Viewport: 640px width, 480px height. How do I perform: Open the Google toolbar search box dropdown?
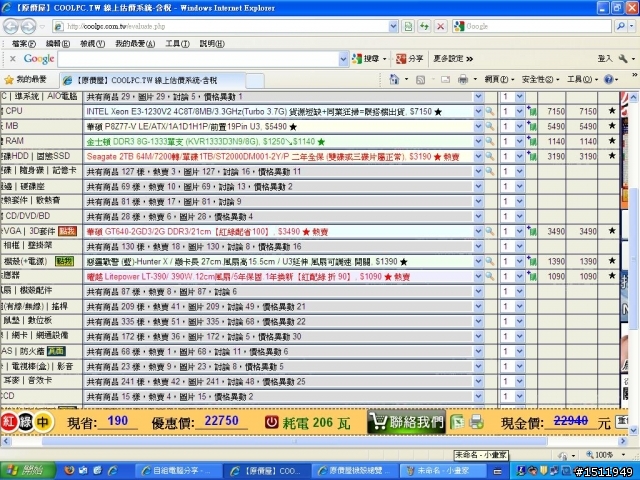[x=343, y=59]
